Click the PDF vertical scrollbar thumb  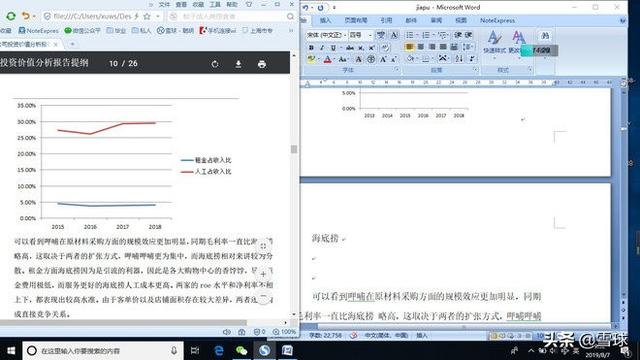pos(294,149)
